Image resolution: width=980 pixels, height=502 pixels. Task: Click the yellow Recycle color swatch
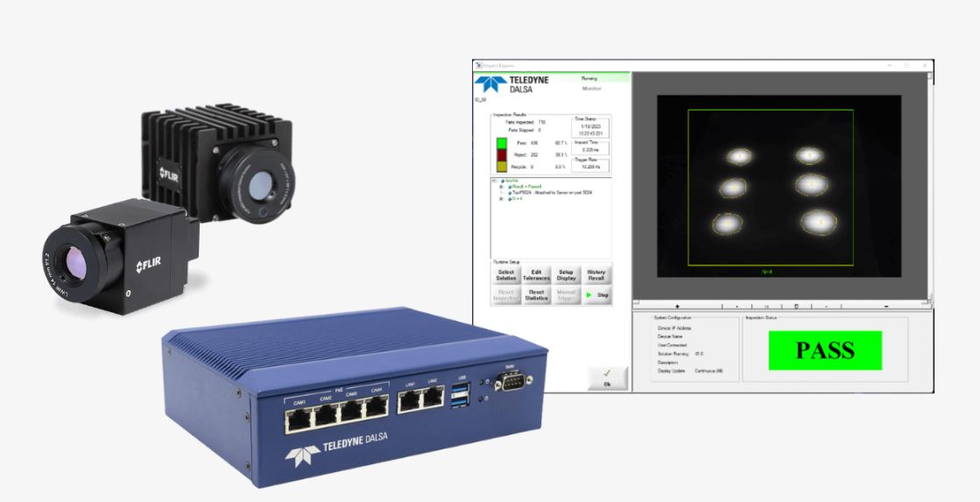pyautogui.click(x=502, y=167)
